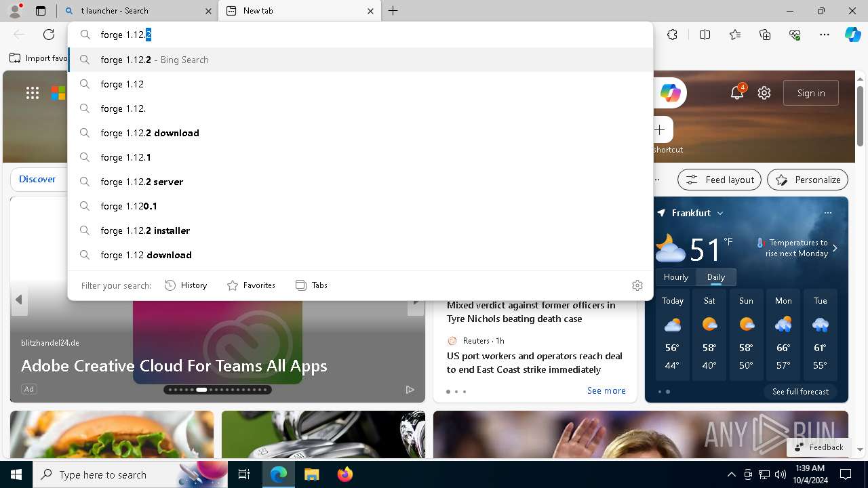Filter search by Tabs
The height and width of the screenshot is (488, 868).
pyautogui.click(x=311, y=285)
